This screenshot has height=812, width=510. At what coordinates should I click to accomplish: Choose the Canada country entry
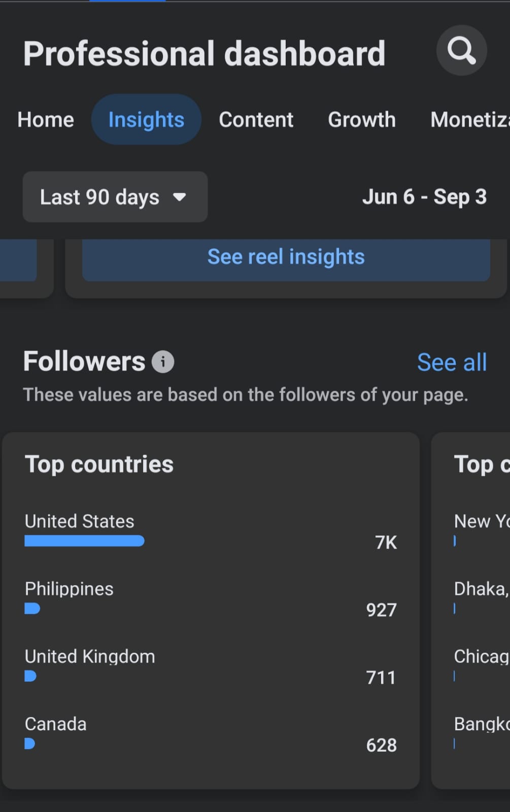[x=211, y=733]
